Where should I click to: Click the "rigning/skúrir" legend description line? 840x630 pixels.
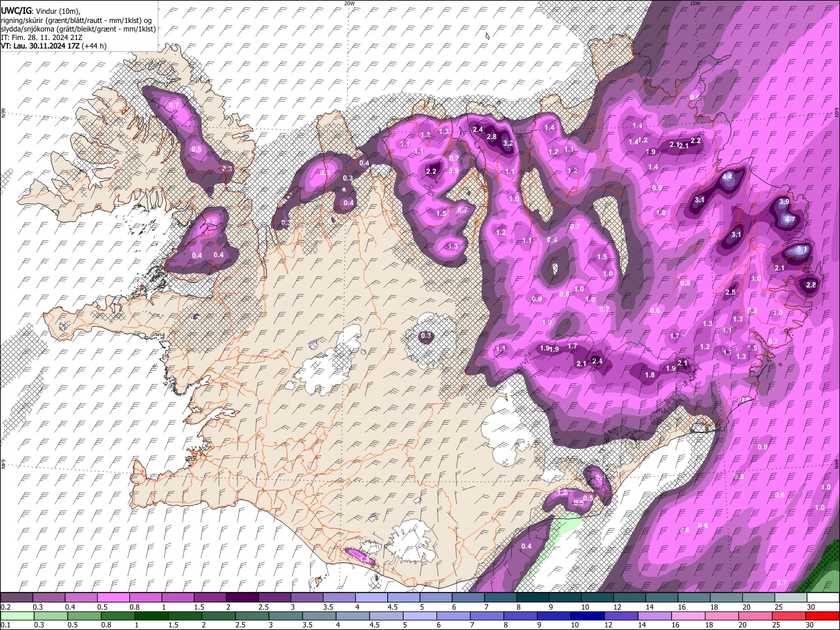coord(76,20)
